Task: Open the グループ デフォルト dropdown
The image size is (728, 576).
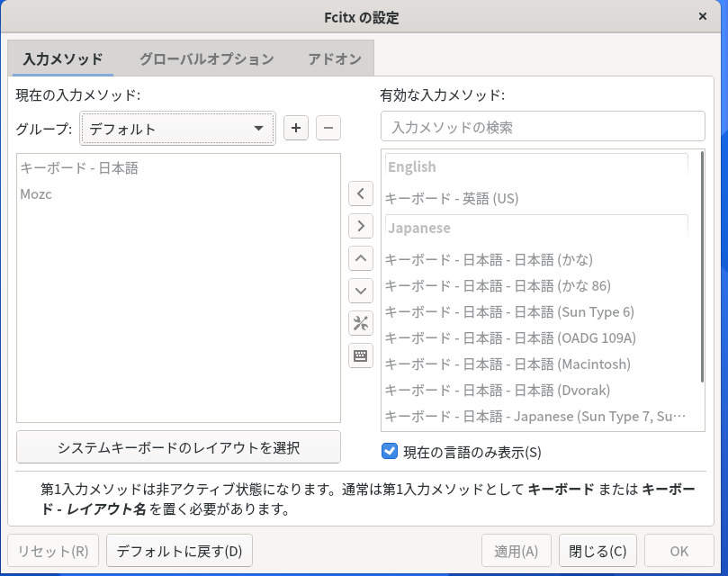Action: (x=177, y=128)
